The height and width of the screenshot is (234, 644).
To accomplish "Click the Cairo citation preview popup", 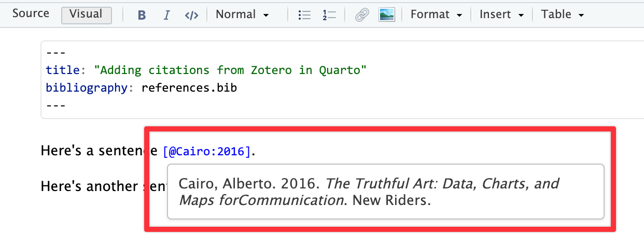I will (x=385, y=192).
